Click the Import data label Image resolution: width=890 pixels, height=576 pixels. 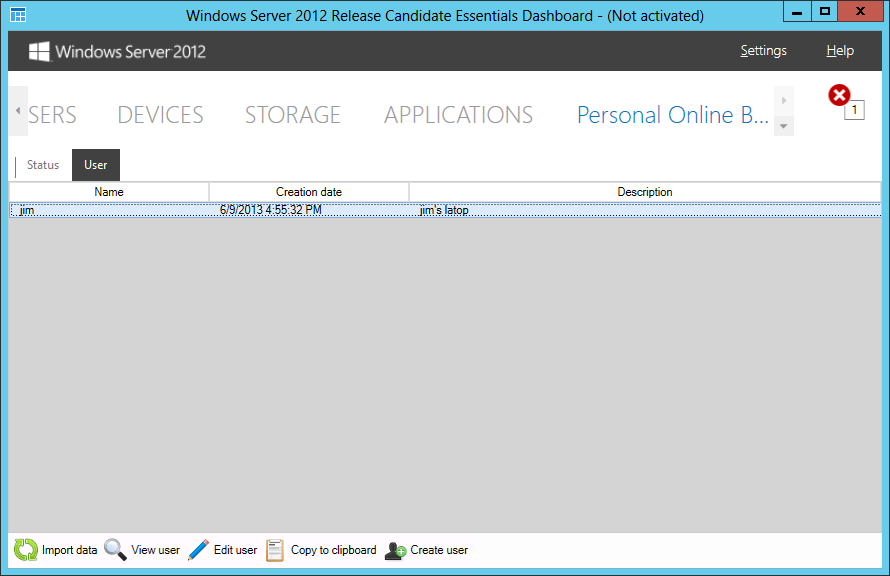tap(69, 550)
